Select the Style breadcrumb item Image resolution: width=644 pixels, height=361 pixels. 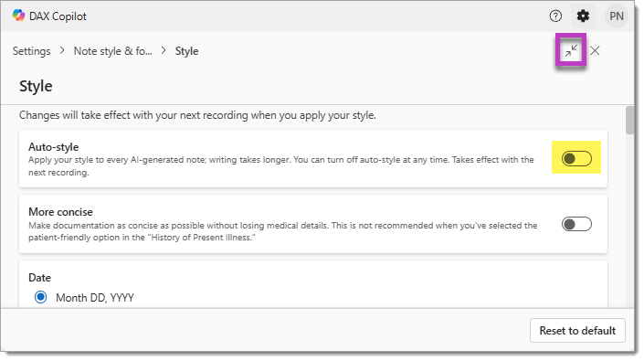[186, 51]
